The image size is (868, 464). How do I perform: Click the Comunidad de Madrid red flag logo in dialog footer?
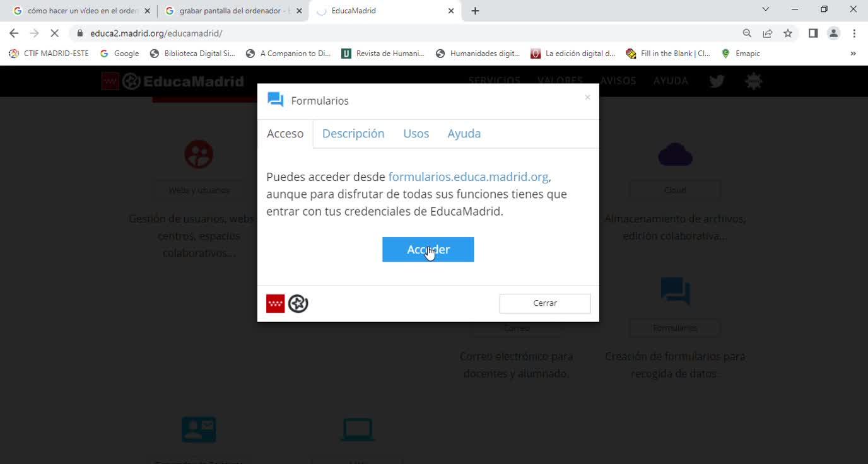click(275, 304)
